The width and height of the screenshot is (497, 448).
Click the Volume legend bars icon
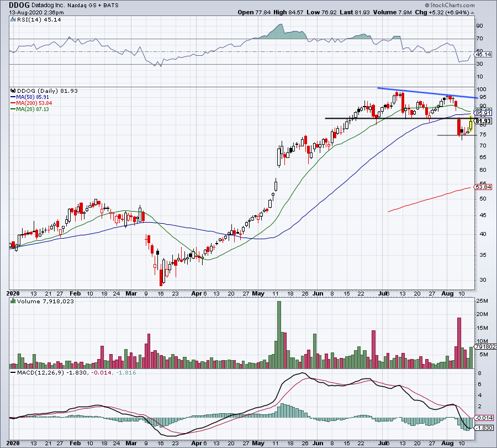13,301
